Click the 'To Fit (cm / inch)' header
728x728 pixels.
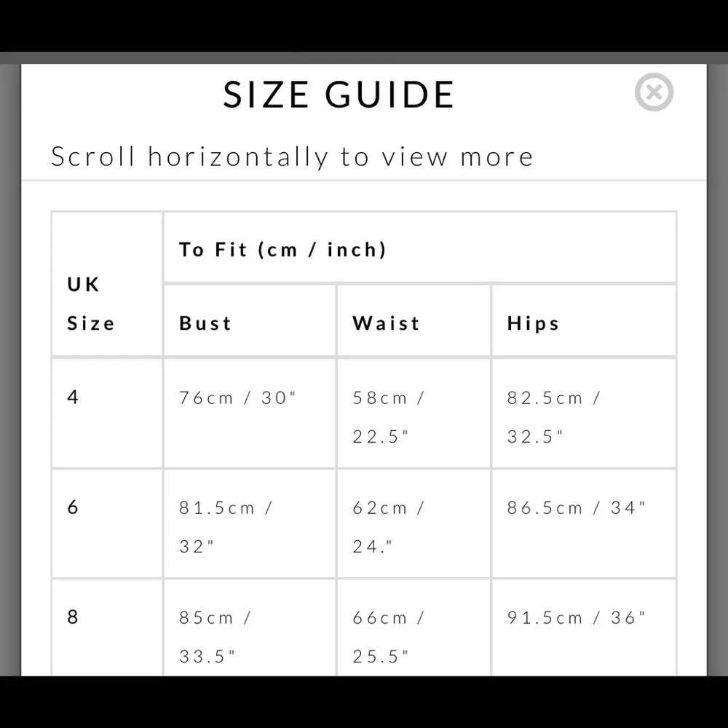click(x=282, y=250)
